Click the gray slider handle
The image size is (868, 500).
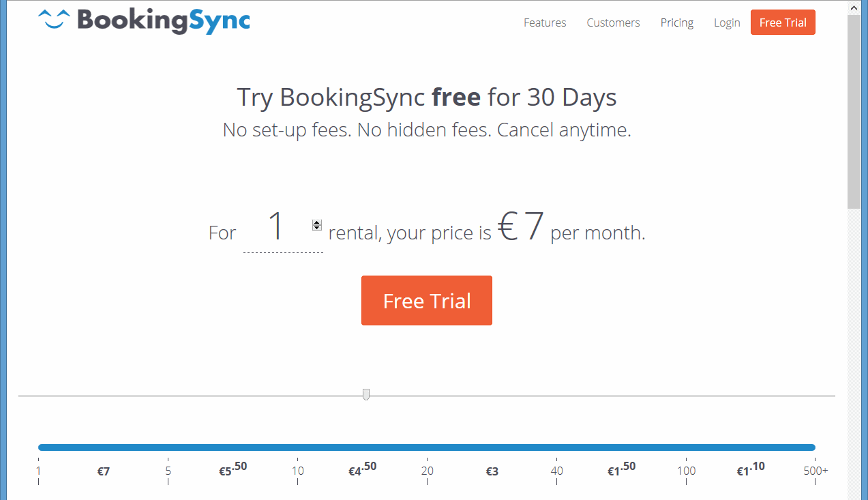pyautogui.click(x=366, y=394)
